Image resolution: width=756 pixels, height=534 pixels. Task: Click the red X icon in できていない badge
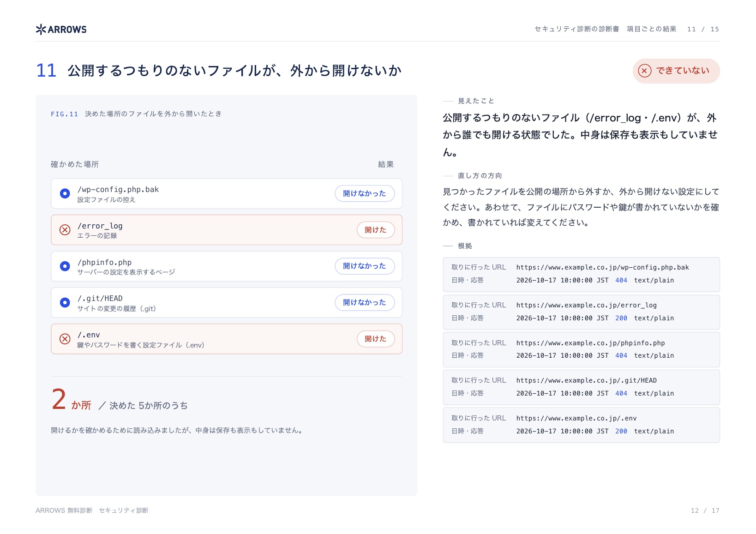[x=645, y=71]
